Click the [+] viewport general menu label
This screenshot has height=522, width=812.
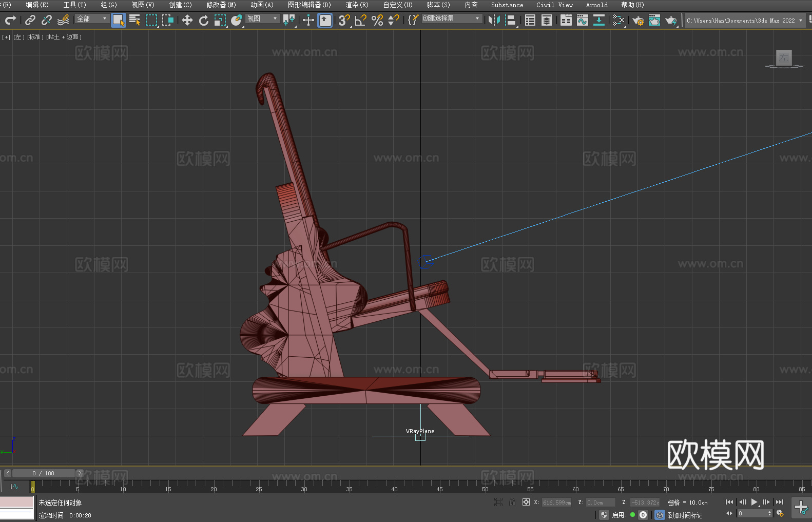click(6, 37)
